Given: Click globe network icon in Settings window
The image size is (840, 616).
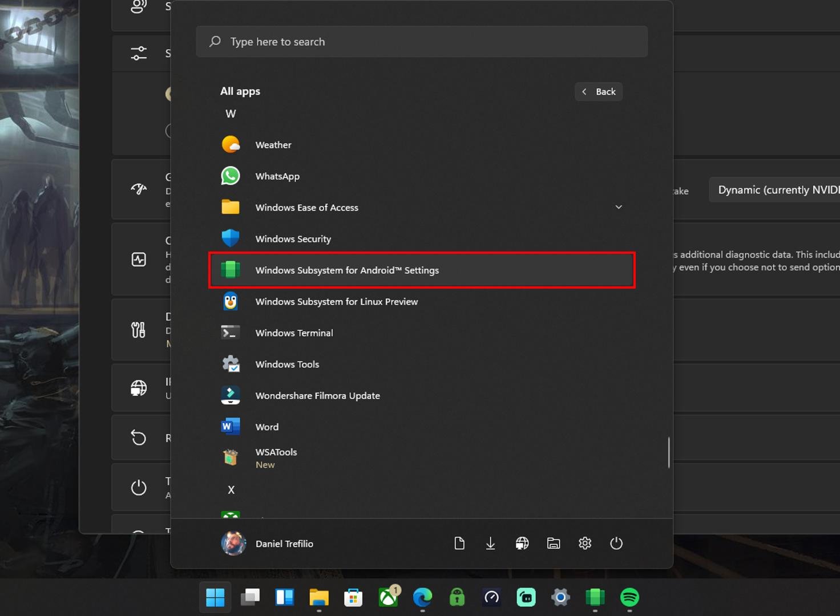Looking at the screenshot, I should tap(139, 388).
